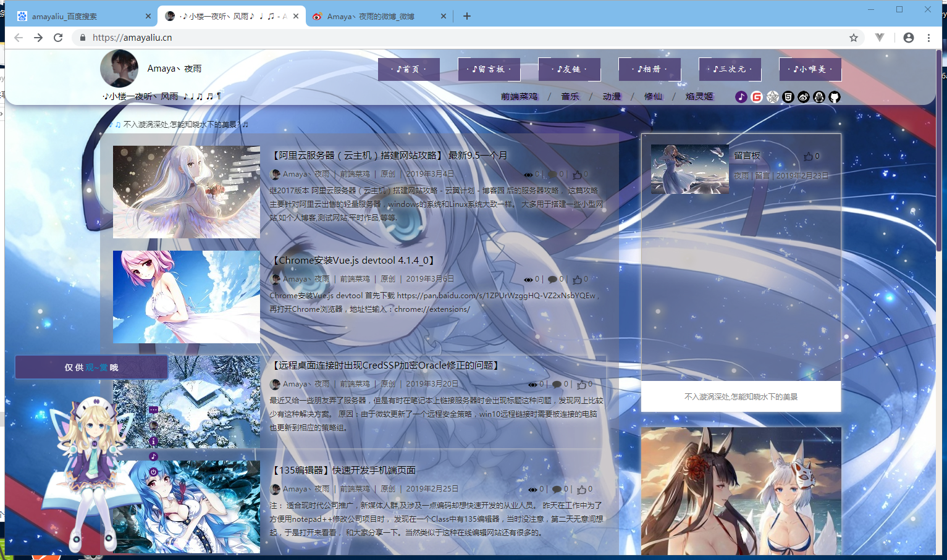Like the Chrome安装Vue.js devtool post
The height and width of the screenshot is (560, 947).
pos(577,280)
